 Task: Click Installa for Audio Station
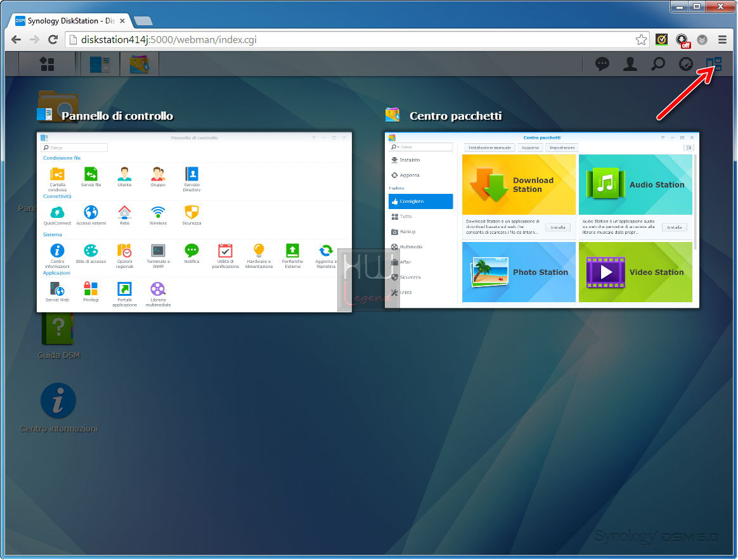(675, 227)
